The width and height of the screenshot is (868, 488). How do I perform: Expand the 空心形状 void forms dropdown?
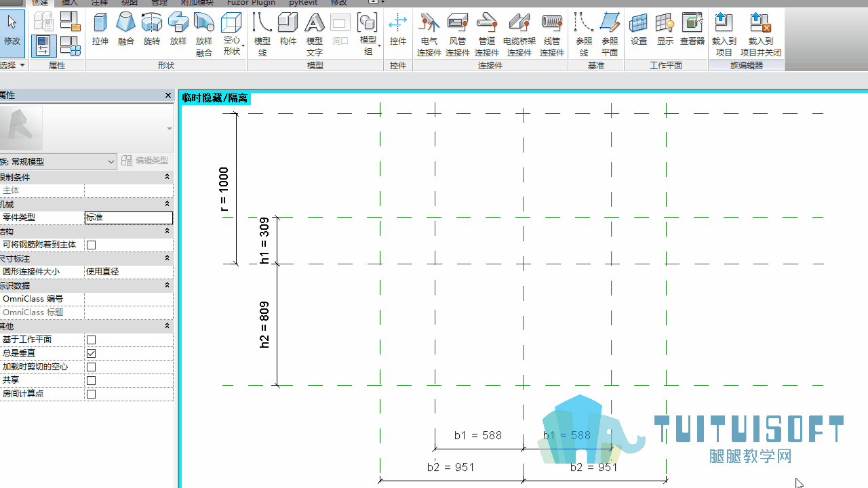(x=232, y=34)
